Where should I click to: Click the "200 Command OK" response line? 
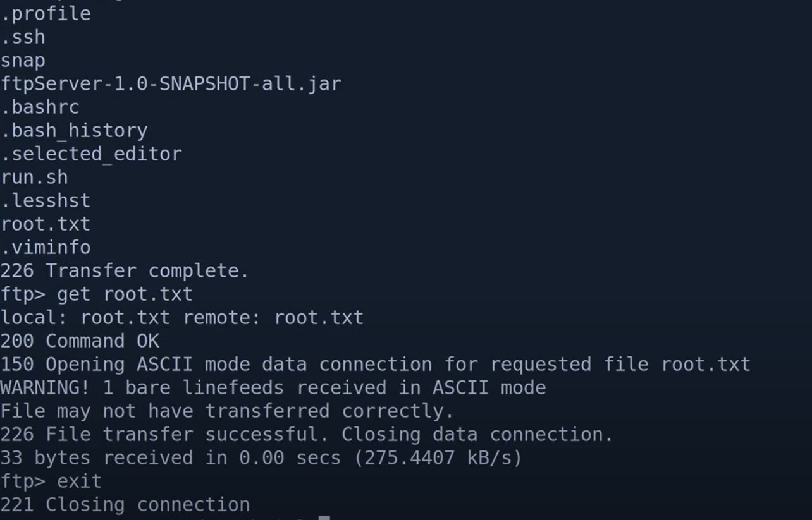[x=80, y=341]
